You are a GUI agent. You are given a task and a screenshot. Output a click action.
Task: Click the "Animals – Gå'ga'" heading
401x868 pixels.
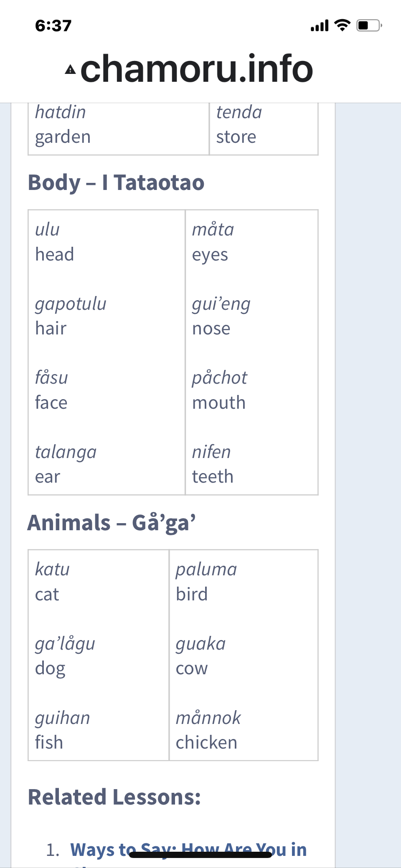[112, 523]
